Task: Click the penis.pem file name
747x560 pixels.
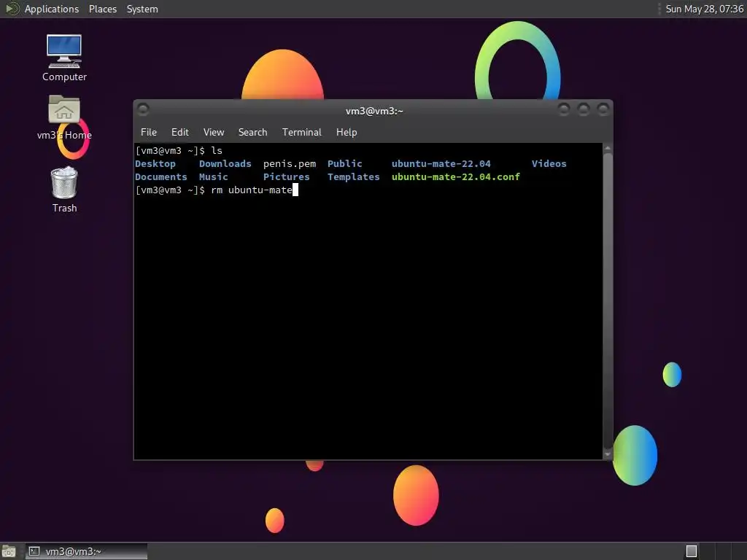Action: click(x=289, y=164)
